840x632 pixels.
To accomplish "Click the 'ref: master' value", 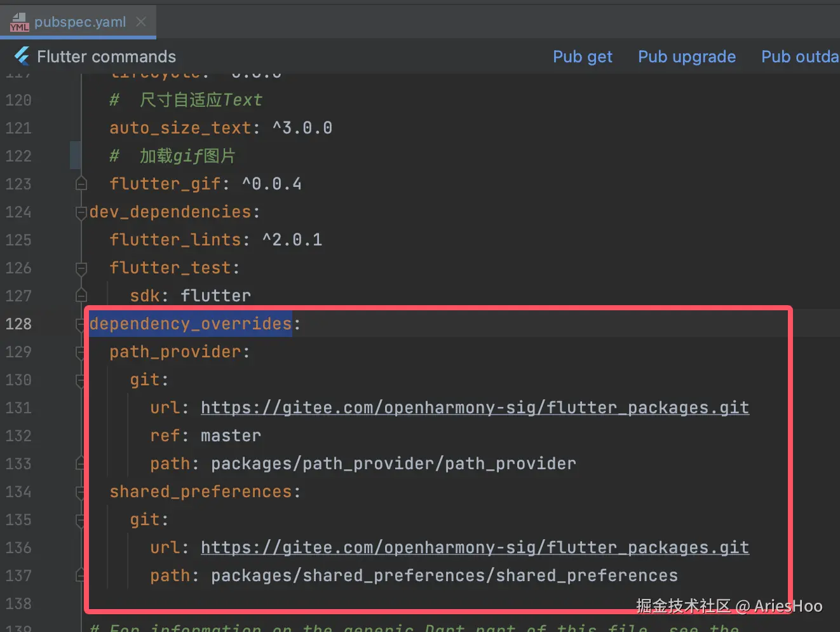I will pos(231,436).
